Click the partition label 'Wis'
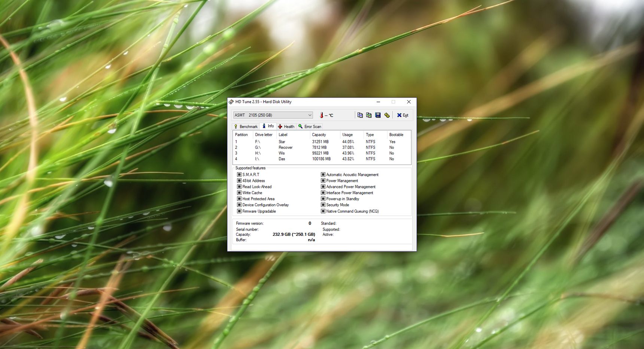 [x=282, y=153]
